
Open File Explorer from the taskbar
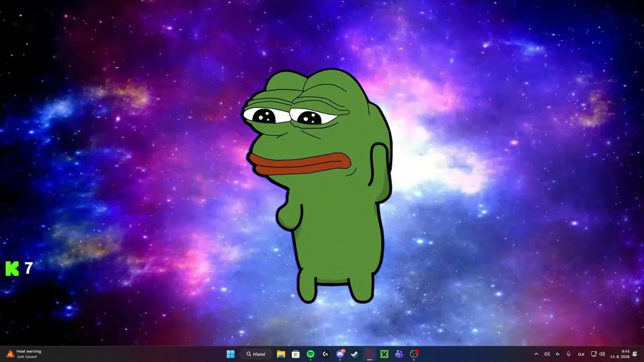coord(281,354)
